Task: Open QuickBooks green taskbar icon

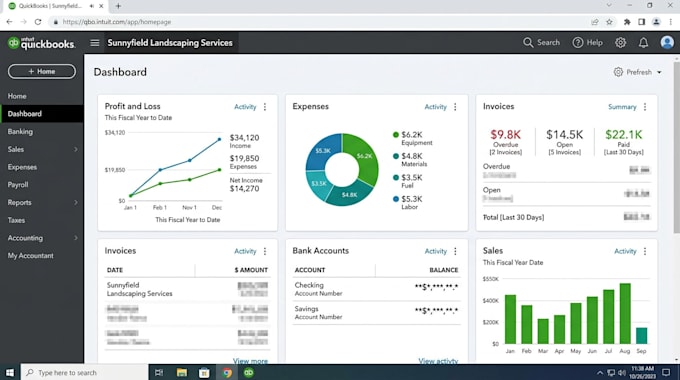Action: tap(249, 373)
